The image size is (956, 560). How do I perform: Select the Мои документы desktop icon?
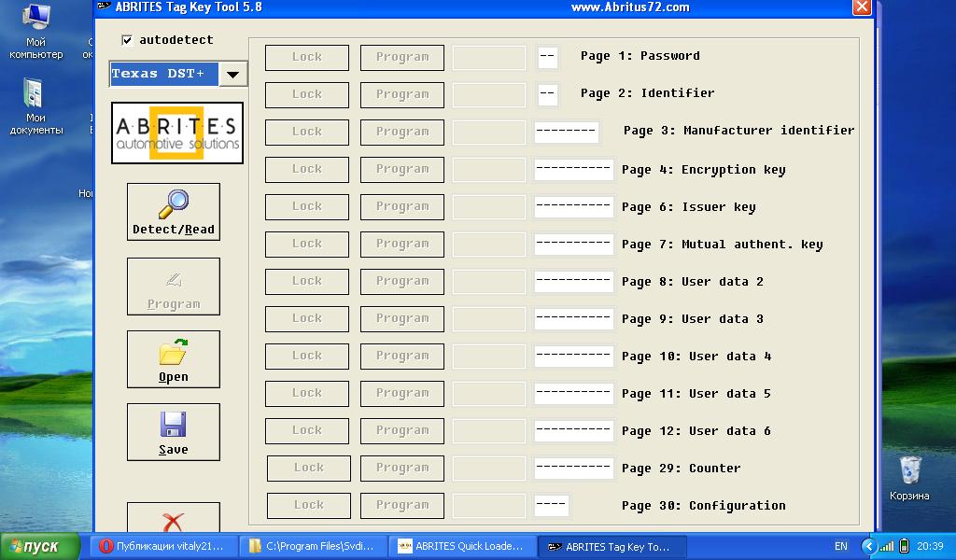[x=36, y=106]
